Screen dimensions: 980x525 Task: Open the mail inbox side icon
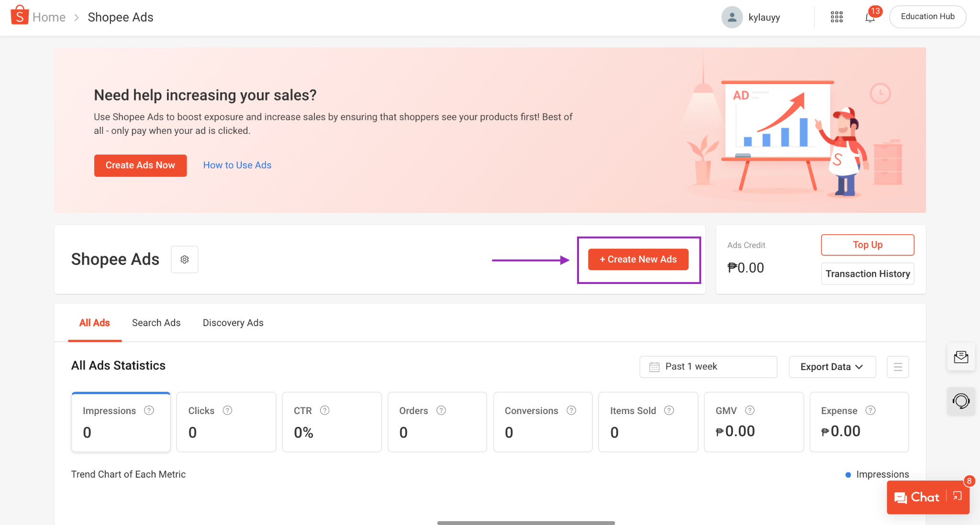coord(961,357)
